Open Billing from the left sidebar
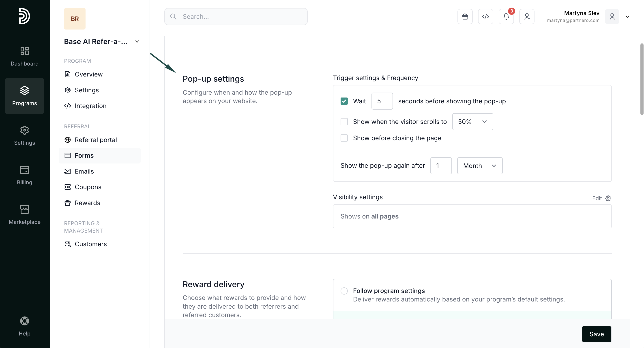This screenshot has width=644, height=348. pyautogui.click(x=24, y=175)
